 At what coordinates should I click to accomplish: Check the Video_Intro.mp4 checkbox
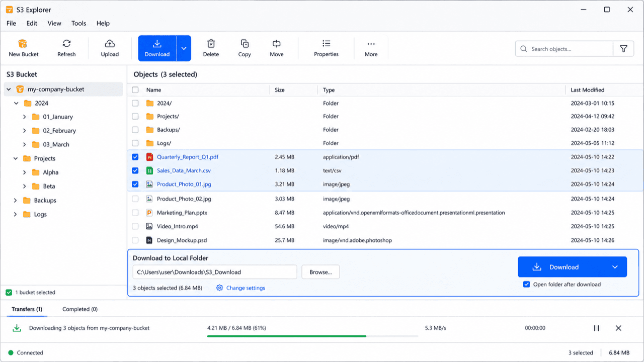tap(135, 226)
